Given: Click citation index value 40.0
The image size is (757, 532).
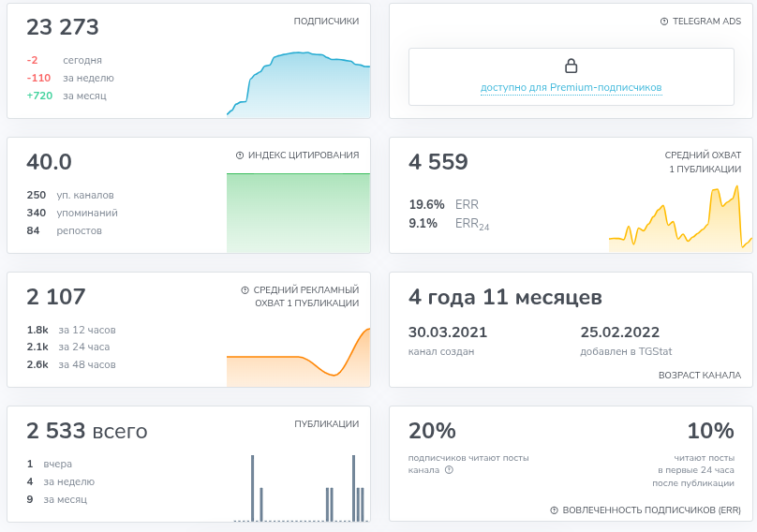Looking at the screenshot, I should click(50, 162).
